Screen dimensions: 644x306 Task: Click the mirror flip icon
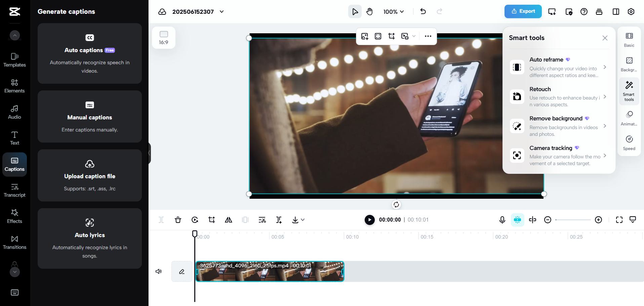[229, 220]
